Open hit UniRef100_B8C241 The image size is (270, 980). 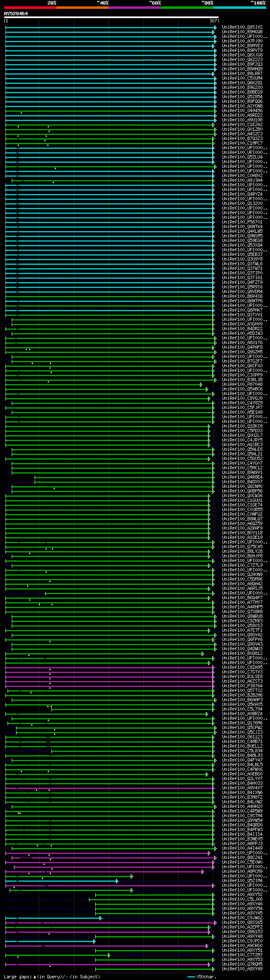[x=242, y=858]
